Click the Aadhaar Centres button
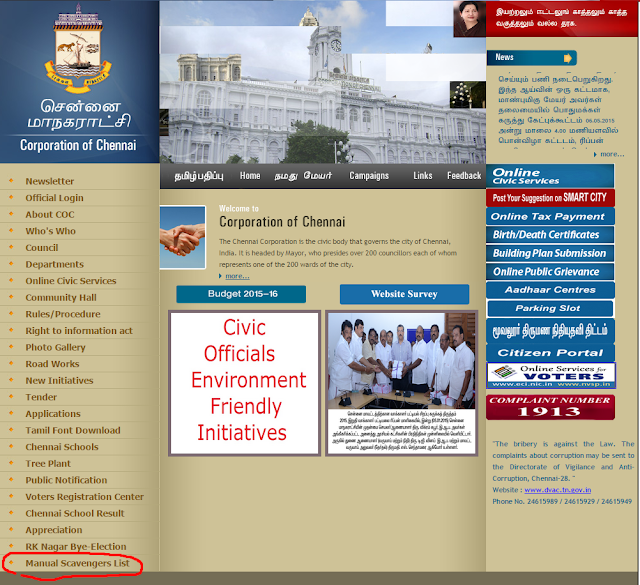The height and width of the screenshot is (585, 640). tap(550, 290)
